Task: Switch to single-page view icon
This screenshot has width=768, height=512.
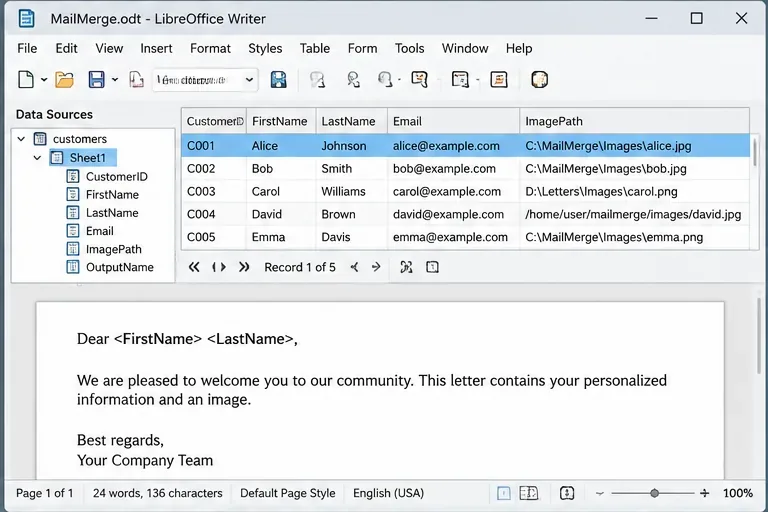Action: tap(504, 493)
